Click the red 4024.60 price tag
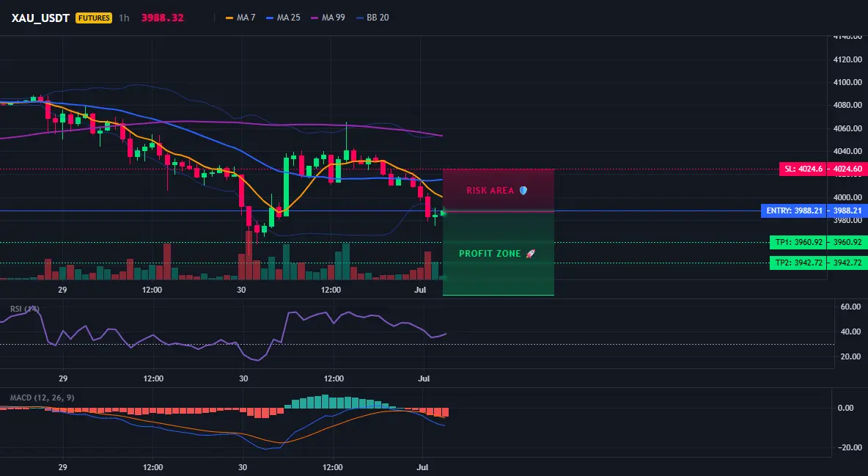Image resolution: width=868 pixels, height=476 pixels. pos(847,169)
